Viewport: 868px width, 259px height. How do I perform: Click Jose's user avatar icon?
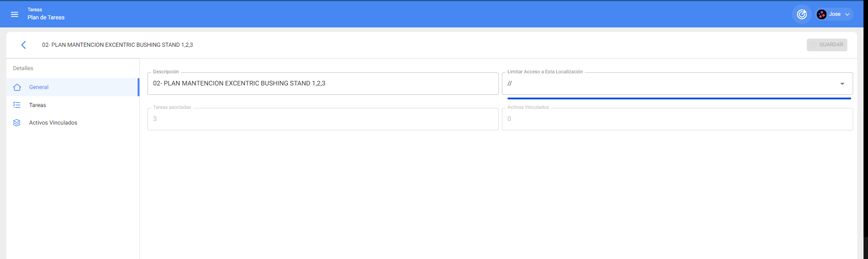point(821,14)
